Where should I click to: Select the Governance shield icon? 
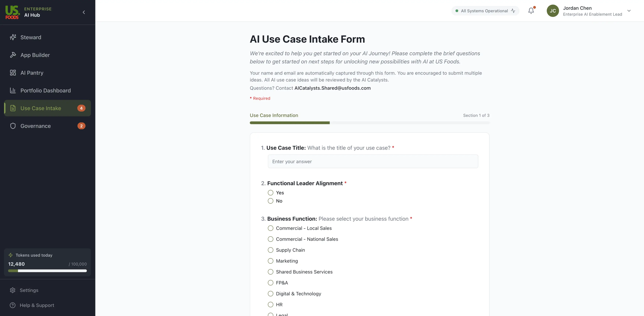[13, 126]
